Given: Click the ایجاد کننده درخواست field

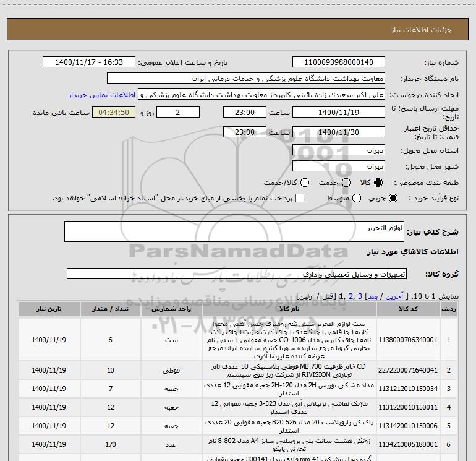Looking at the screenshot, I should (261, 95).
